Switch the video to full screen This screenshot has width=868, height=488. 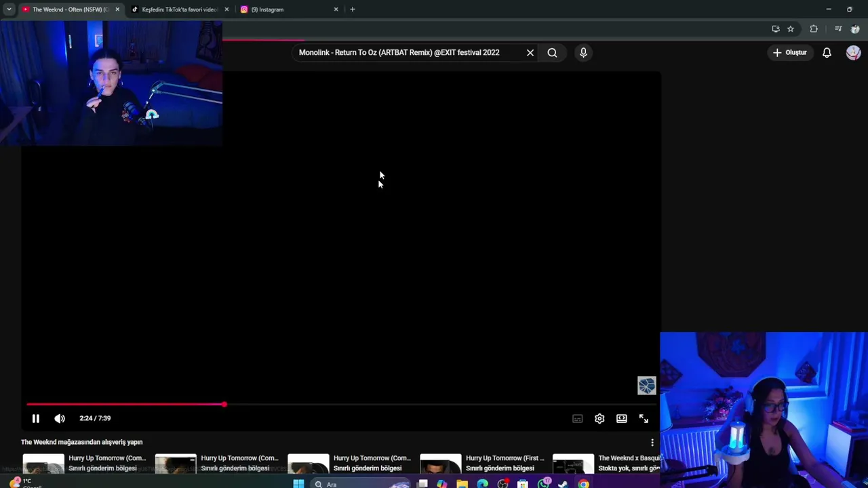644,418
